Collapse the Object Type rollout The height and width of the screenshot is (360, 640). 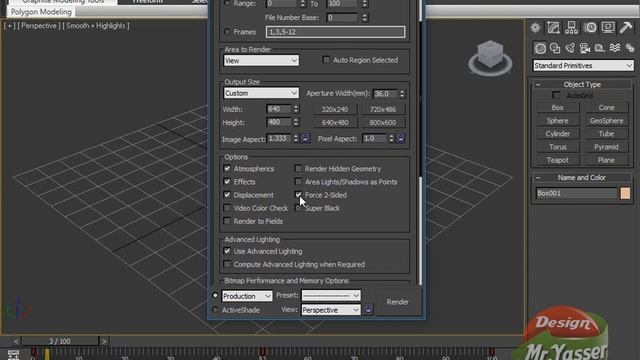[x=538, y=84]
